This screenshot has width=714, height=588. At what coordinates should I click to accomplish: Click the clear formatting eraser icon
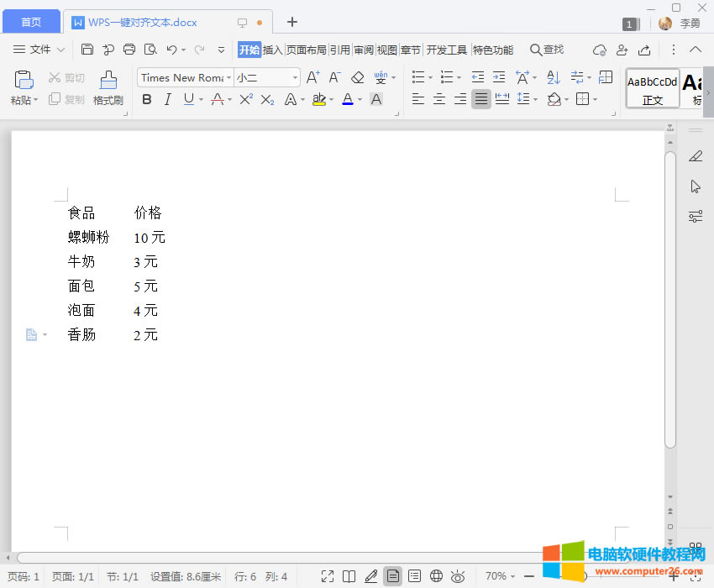357,77
